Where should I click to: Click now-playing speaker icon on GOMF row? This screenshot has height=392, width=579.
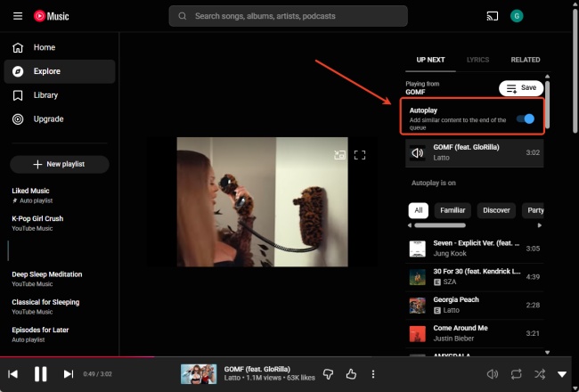click(x=417, y=152)
